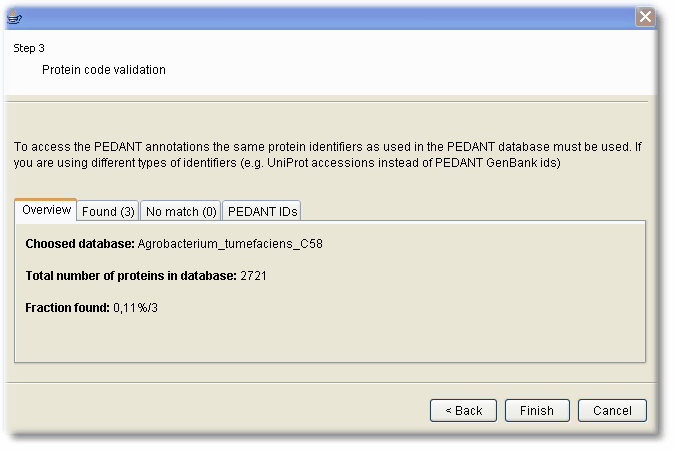
Task: Click the PEDANT annotations description text
Action: click(x=328, y=155)
